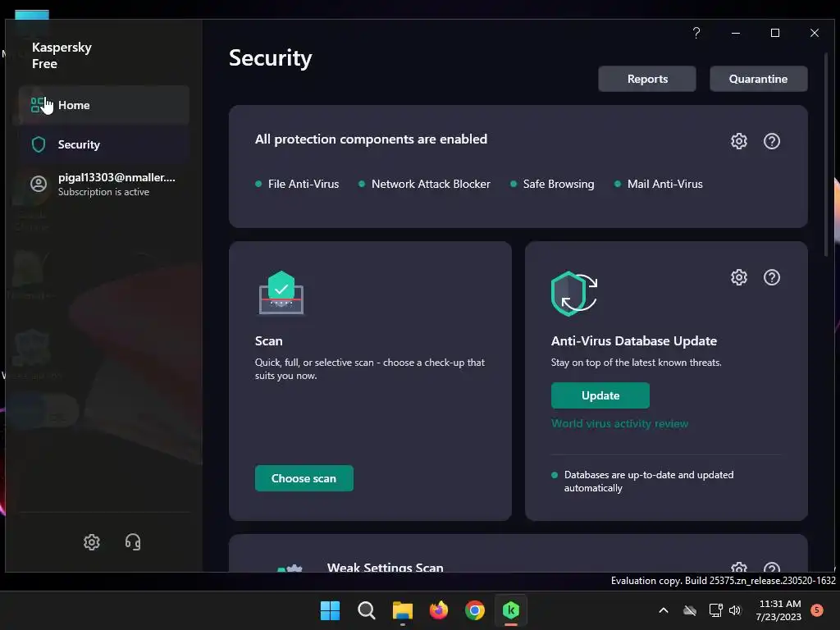This screenshot has width=840, height=630.
Task: Show hidden tray icons chevron
Action: (663, 610)
